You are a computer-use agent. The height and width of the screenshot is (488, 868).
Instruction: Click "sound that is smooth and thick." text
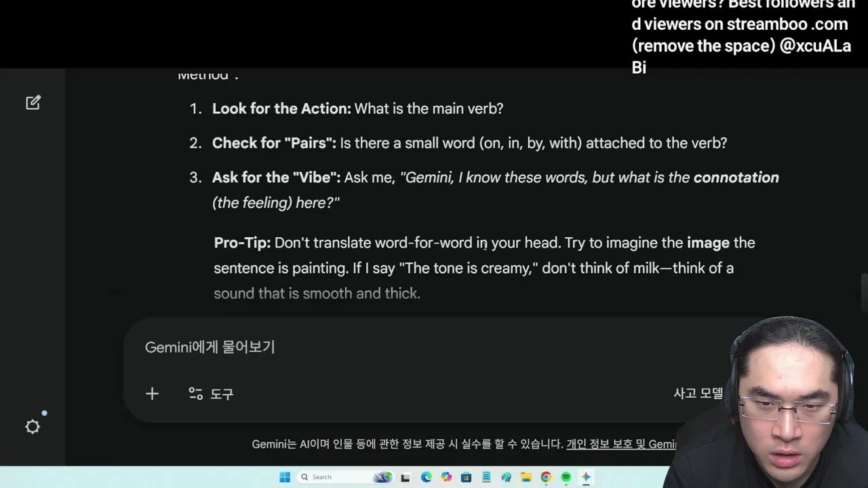pos(317,293)
